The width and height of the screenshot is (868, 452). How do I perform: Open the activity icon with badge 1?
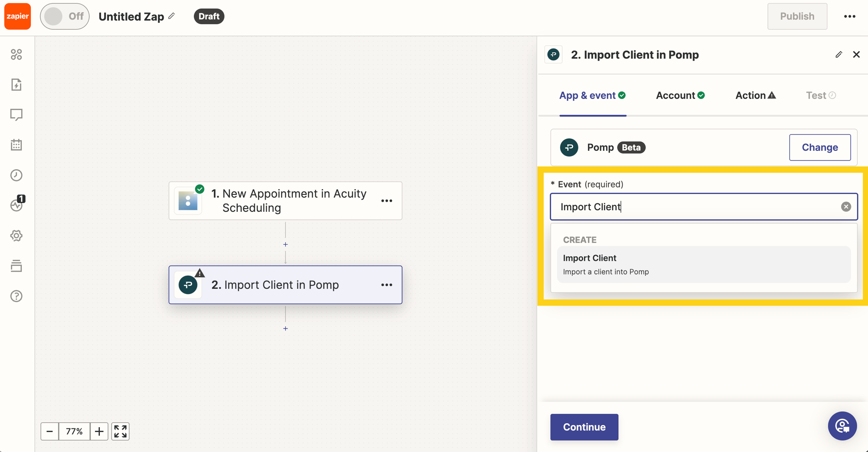pos(17,205)
